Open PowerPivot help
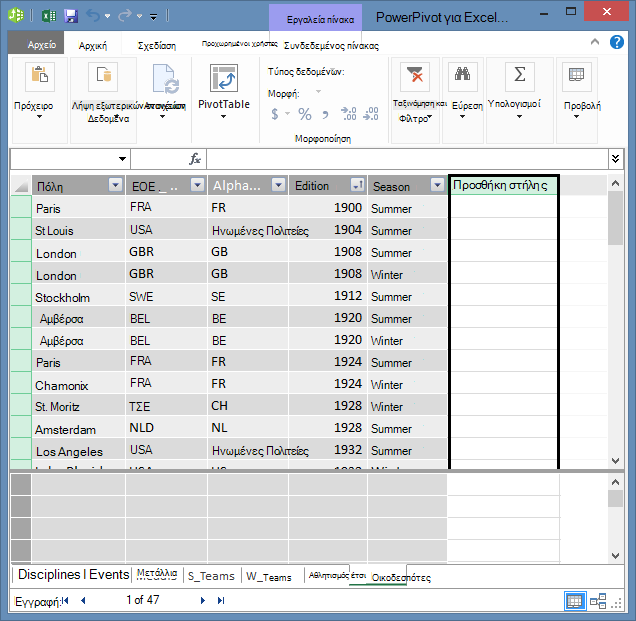Image resolution: width=636 pixels, height=621 pixels. pyautogui.click(x=617, y=42)
